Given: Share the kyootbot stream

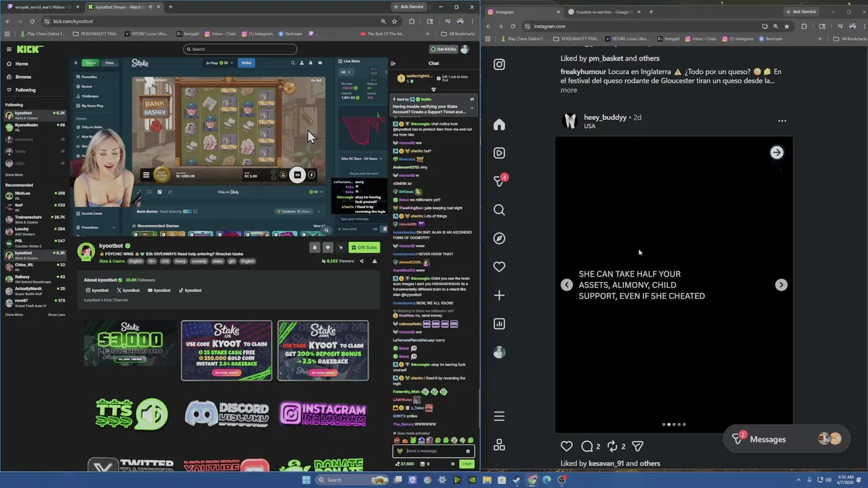Looking at the screenshot, I should click(x=361, y=261).
